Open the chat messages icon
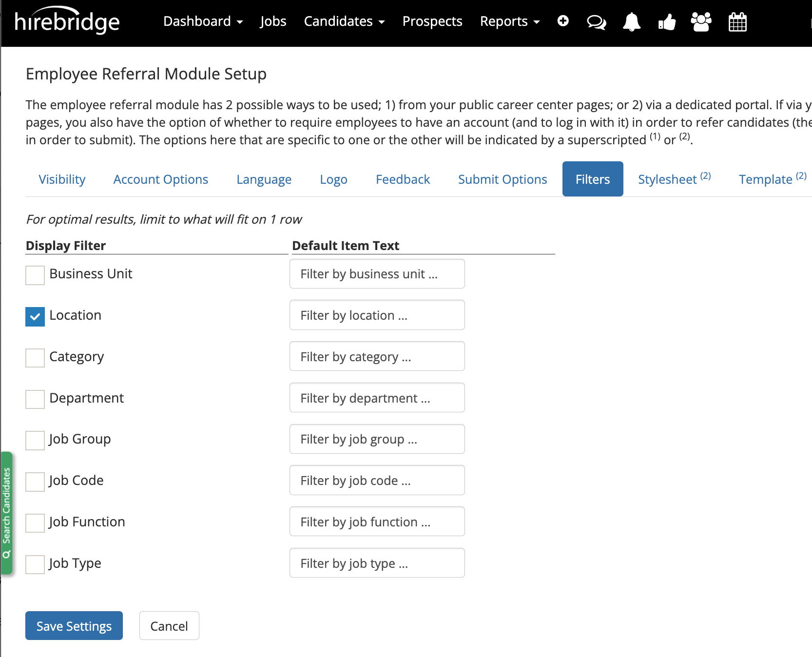Viewport: 812px width, 657px height. [x=596, y=22]
